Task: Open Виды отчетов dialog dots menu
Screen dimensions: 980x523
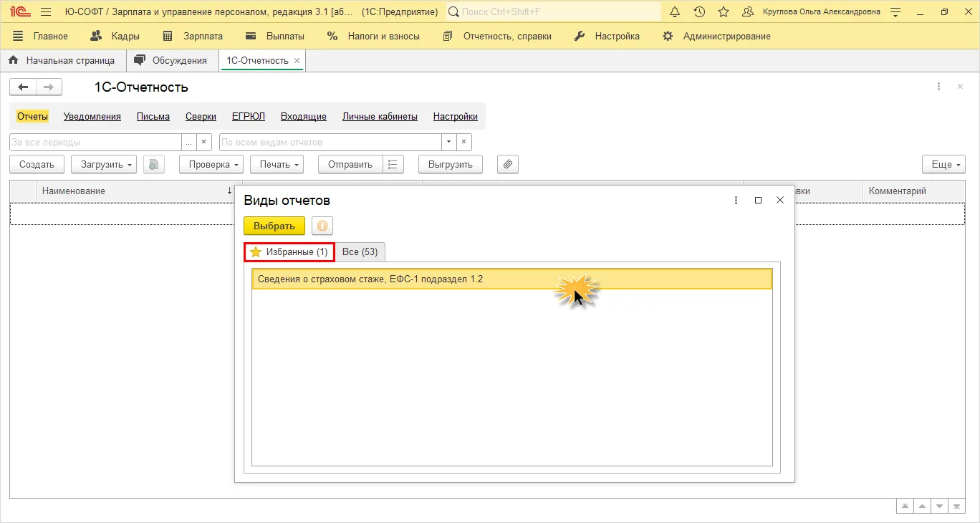Action: [x=736, y=201]
